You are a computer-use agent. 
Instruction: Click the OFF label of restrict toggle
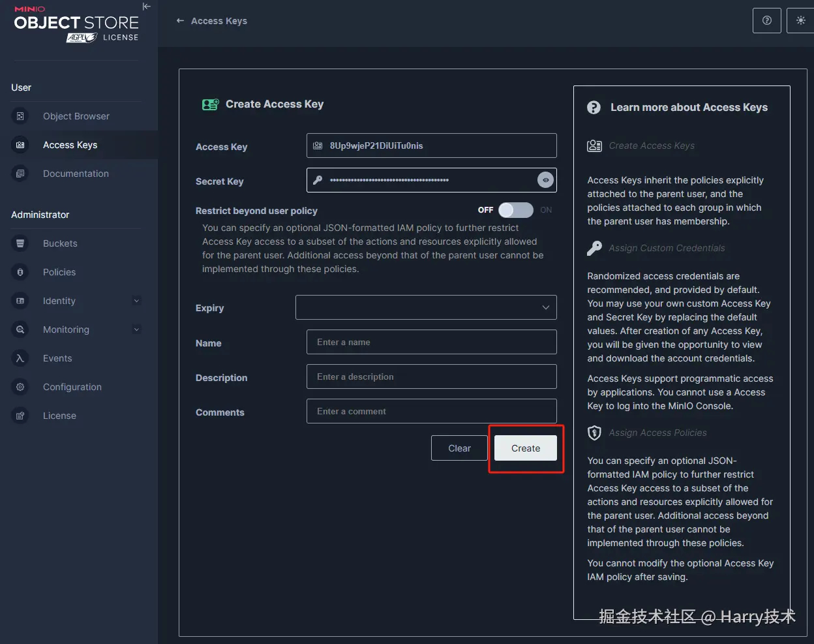click(x=485, y=210)
